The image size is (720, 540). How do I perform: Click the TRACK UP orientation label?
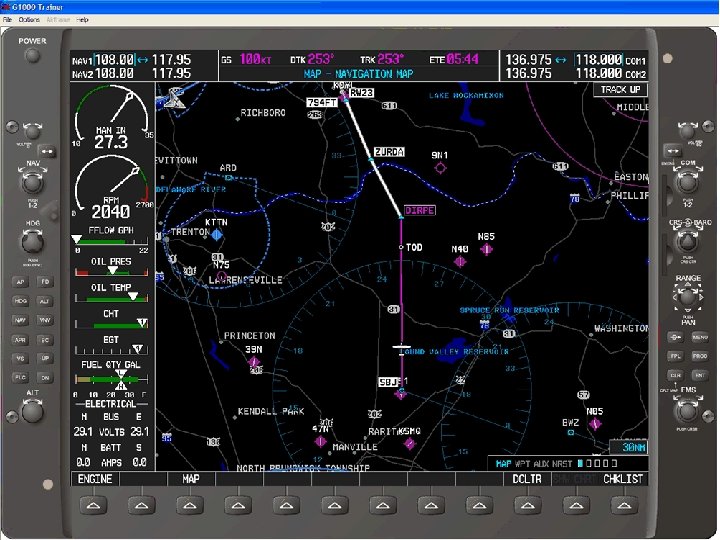[620, 90]
